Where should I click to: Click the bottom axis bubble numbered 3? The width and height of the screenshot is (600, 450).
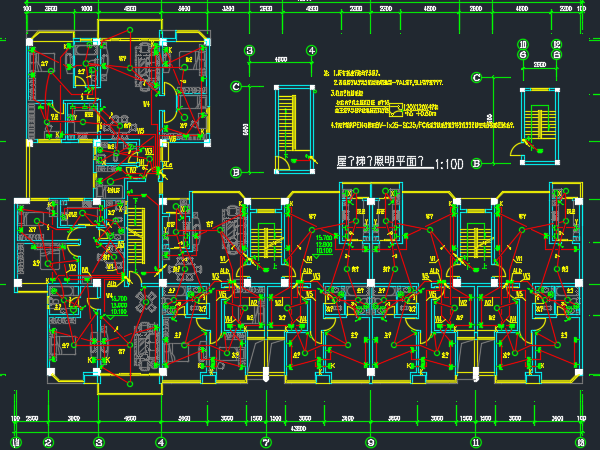point(99,443)
